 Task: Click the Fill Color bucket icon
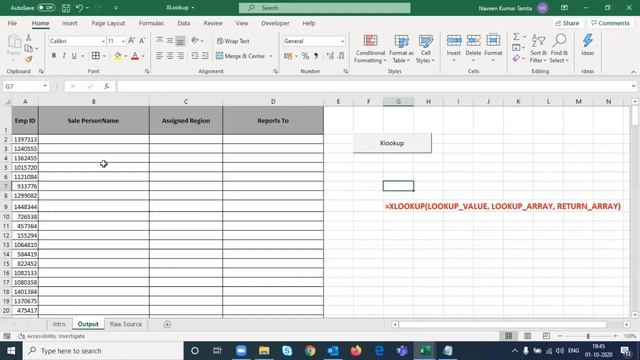coord(118,56)
